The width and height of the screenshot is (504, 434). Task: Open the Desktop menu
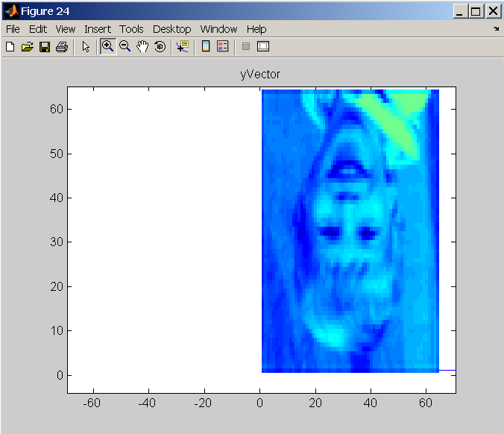tap(172, 29)
